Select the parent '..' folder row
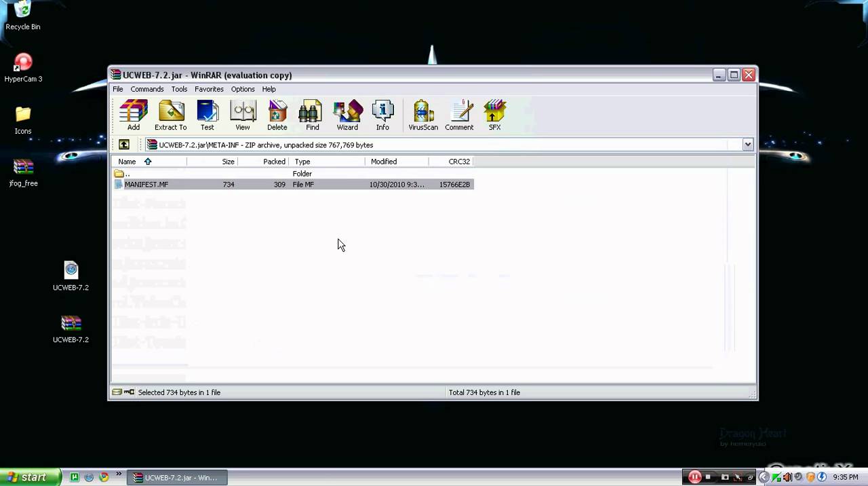This screenshot has height=486, width=868. pyautogui.click(x=293, y=174)
